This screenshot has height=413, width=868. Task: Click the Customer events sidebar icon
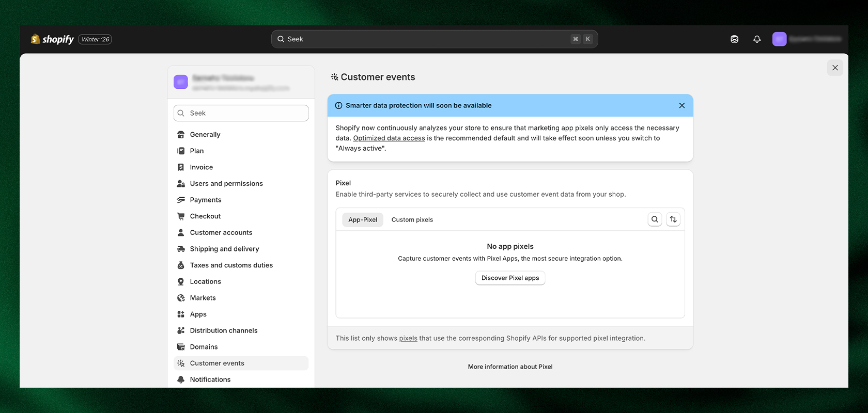181,363
